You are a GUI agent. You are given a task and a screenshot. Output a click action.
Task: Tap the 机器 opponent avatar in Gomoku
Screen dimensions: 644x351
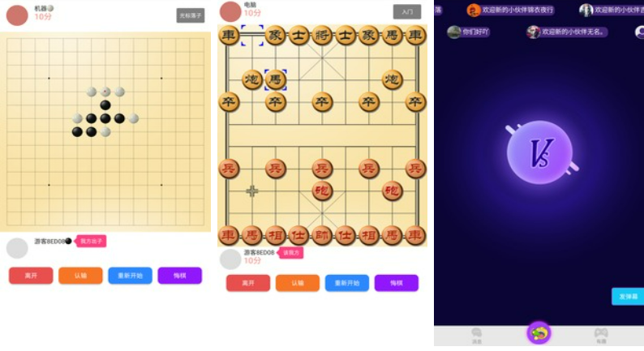(17, 15)
